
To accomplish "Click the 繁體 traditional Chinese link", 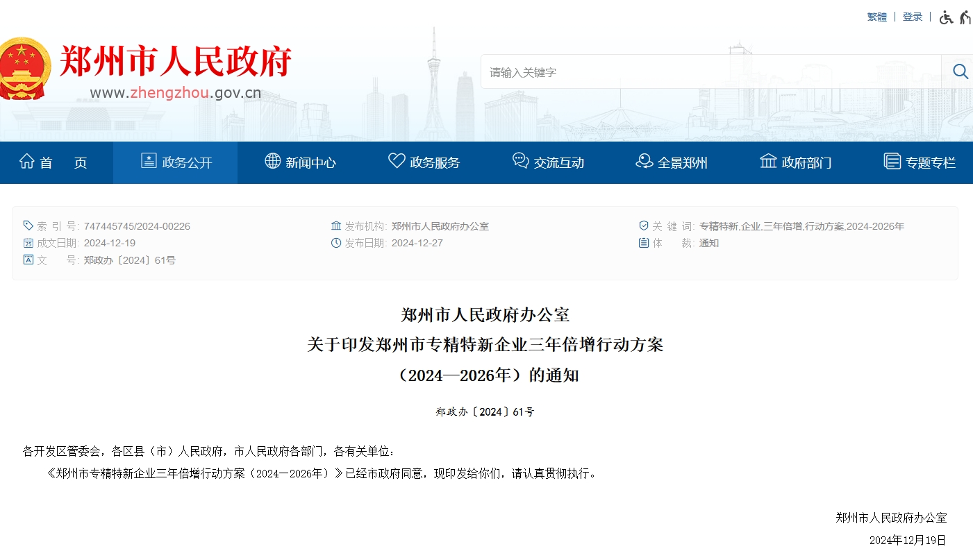I will [877, 16].
